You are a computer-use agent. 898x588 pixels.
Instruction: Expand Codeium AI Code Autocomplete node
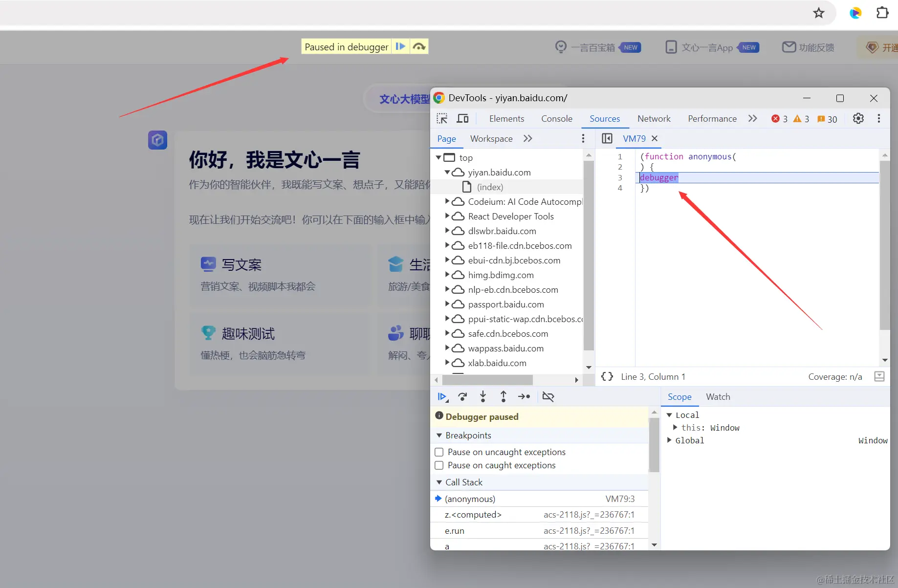coord(447,201)
